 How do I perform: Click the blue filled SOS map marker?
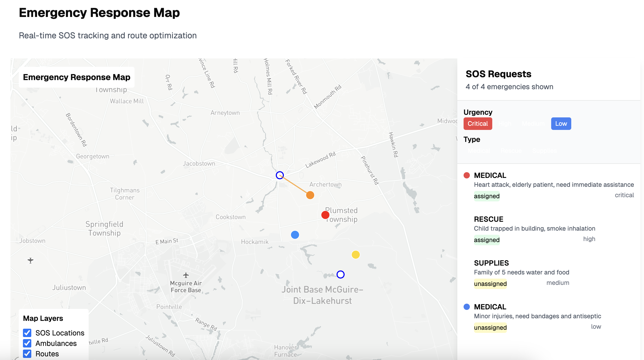point(295,235)
